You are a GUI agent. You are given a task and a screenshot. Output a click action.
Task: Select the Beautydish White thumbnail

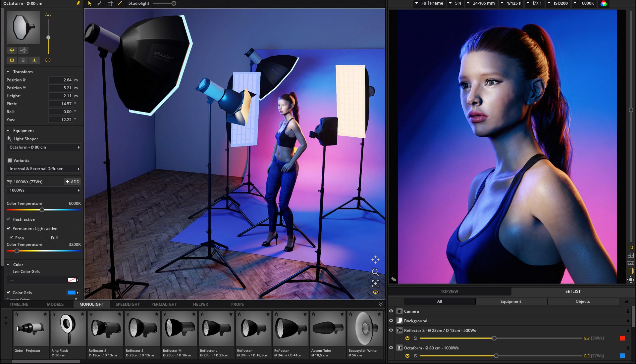(365, 329)
